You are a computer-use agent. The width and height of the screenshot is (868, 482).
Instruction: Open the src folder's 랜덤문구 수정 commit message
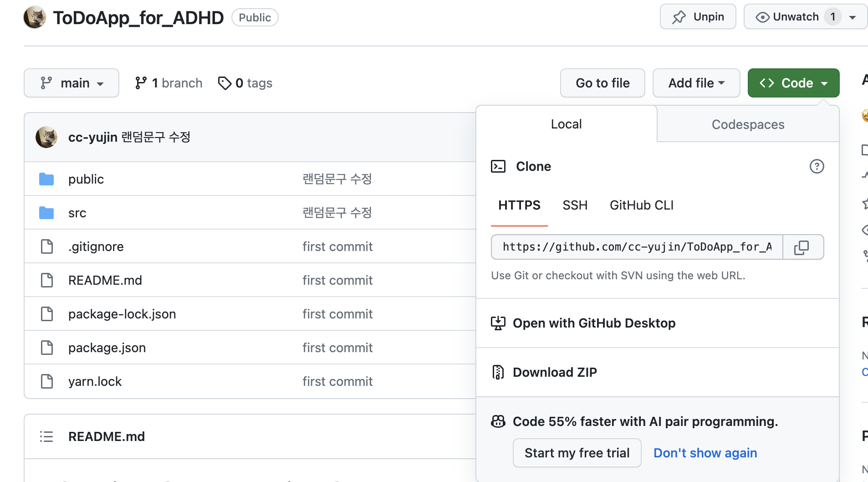click(x=337, y=213)
